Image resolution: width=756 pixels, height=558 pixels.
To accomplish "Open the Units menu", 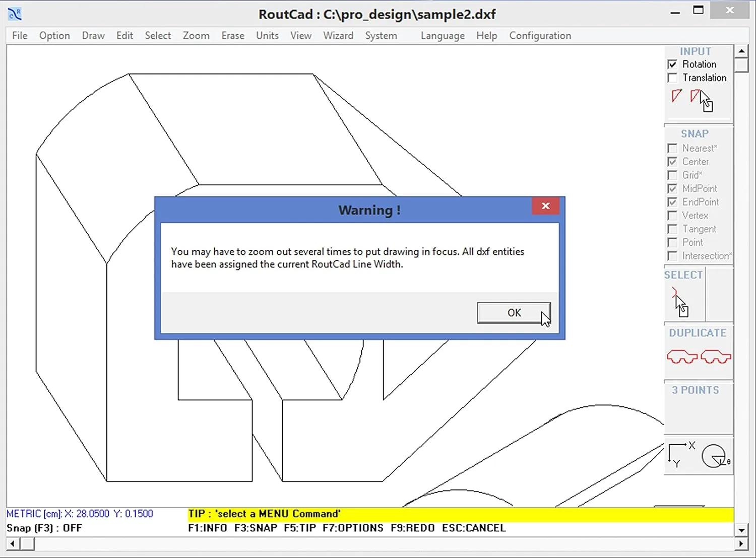I will tap(267, 35).
